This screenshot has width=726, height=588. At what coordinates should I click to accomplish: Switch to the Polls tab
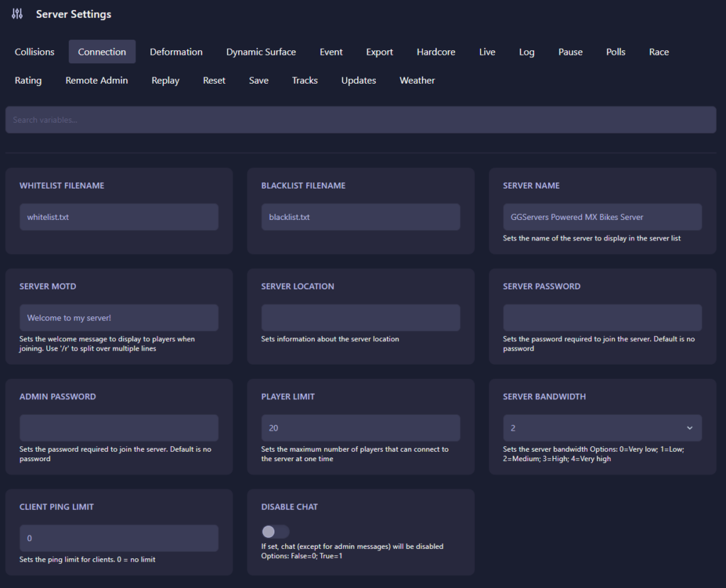coord(616,52)
